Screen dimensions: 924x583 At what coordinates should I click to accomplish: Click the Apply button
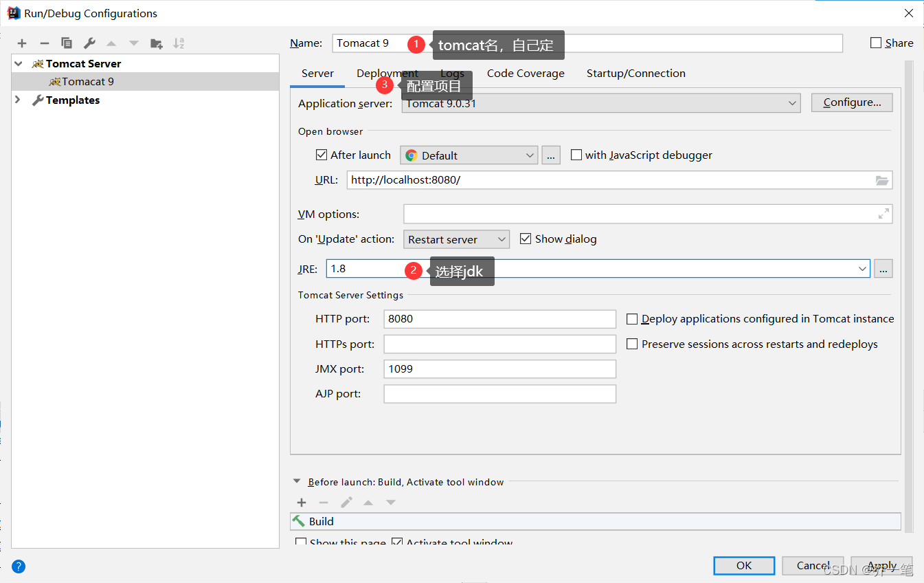pos(881,565)
